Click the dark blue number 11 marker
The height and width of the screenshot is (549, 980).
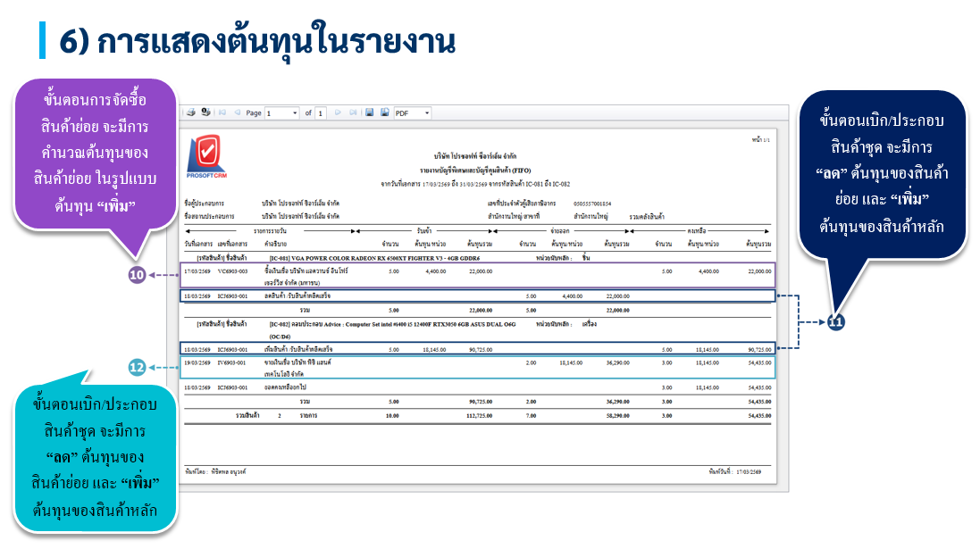click(835, 322)
